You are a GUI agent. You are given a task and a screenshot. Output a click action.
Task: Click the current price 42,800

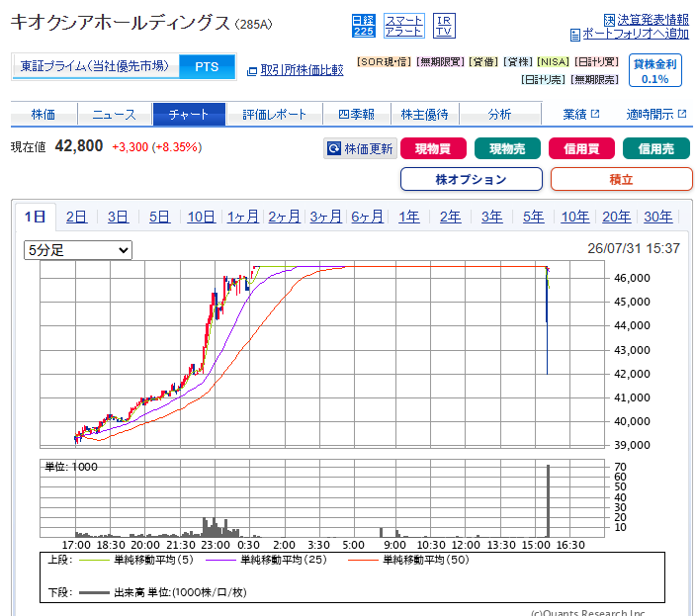79,146
